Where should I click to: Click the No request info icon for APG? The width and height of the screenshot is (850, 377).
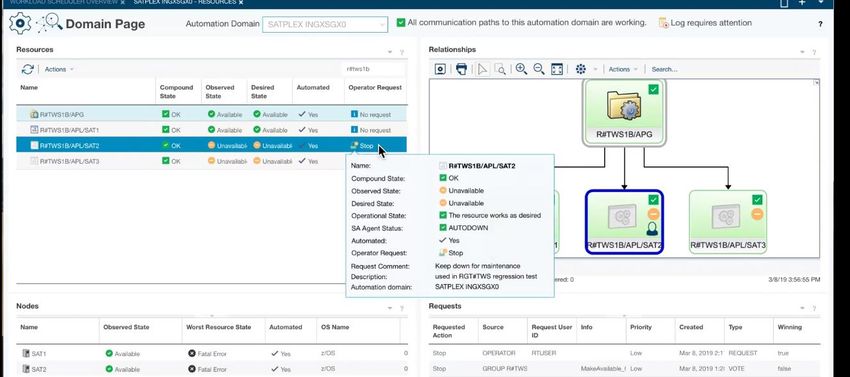(355, 114)
